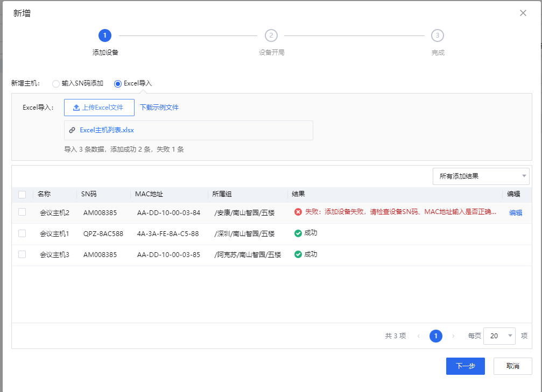The height and width of the screenshot is (392, 542).
Task: Select page number 1 in pagination
Action: pos(436,336)
